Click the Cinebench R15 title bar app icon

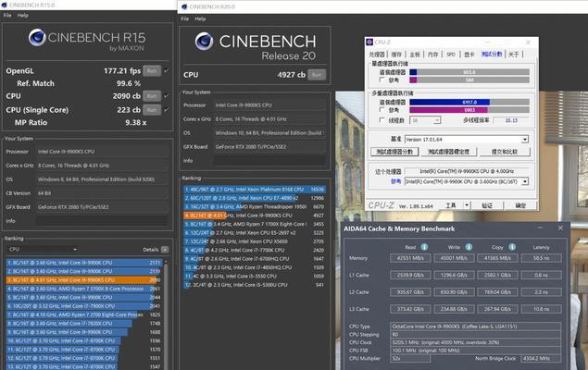coord(4,5)
